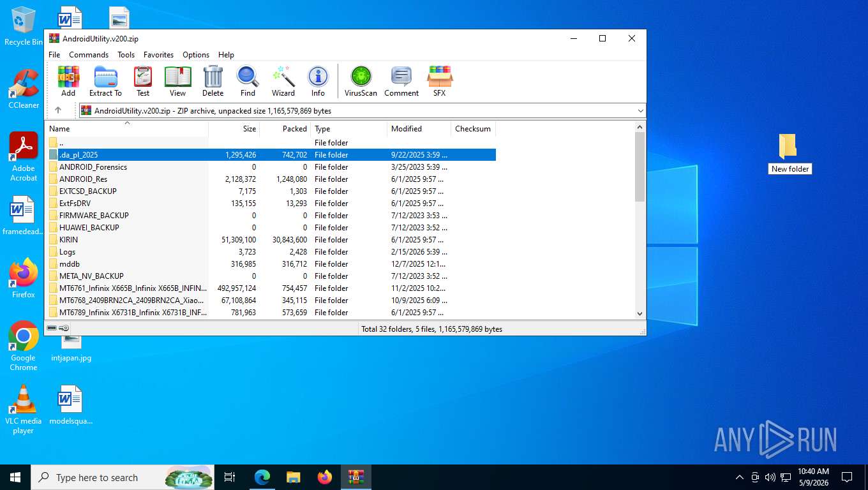Screen dimensions: 868x490
Task: Open Adobe Acrobat desktop shortcut
Action: pos(23,157)
